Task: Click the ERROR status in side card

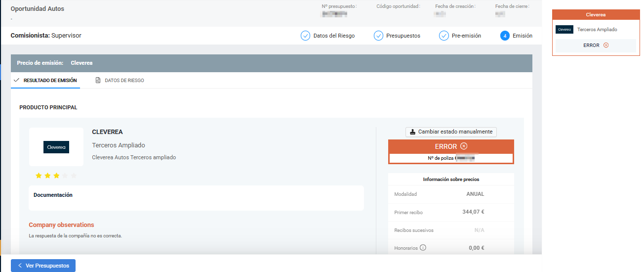Action: pos(596,45)
